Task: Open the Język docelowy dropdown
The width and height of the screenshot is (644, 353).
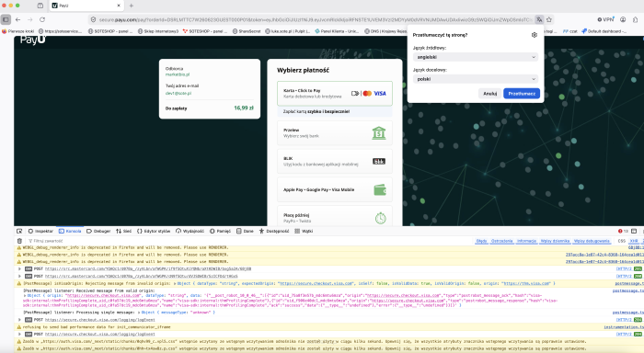Action: [x=476, y=79]
